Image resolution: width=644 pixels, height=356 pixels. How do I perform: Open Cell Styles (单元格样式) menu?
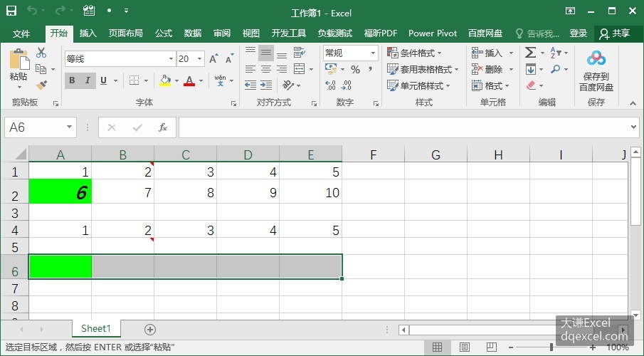coord(418,85)
